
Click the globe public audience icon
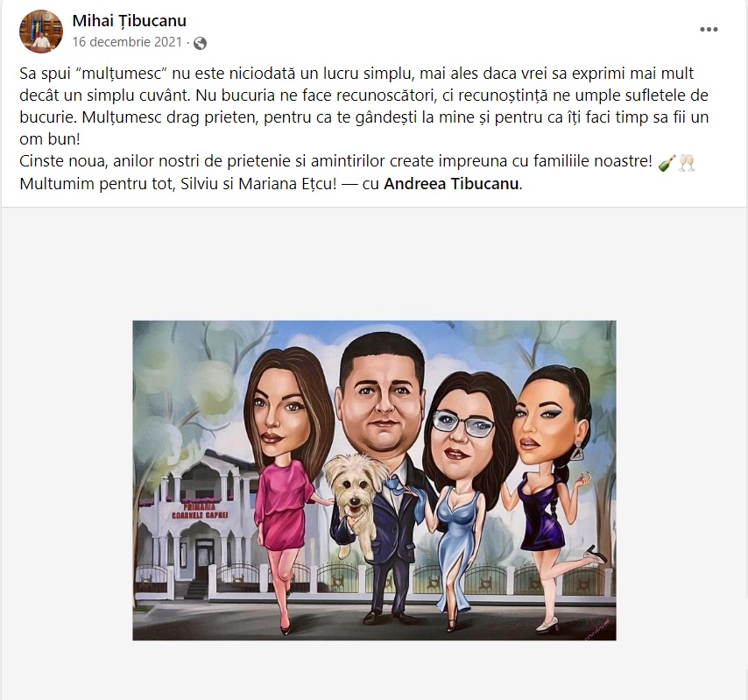click(x=201, y=43)
